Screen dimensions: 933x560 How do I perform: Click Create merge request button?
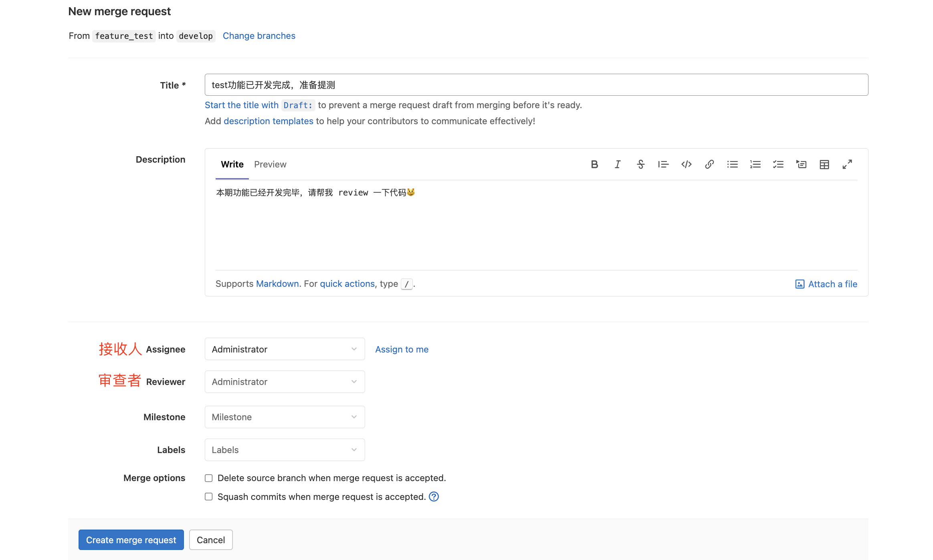pos(131,540)
